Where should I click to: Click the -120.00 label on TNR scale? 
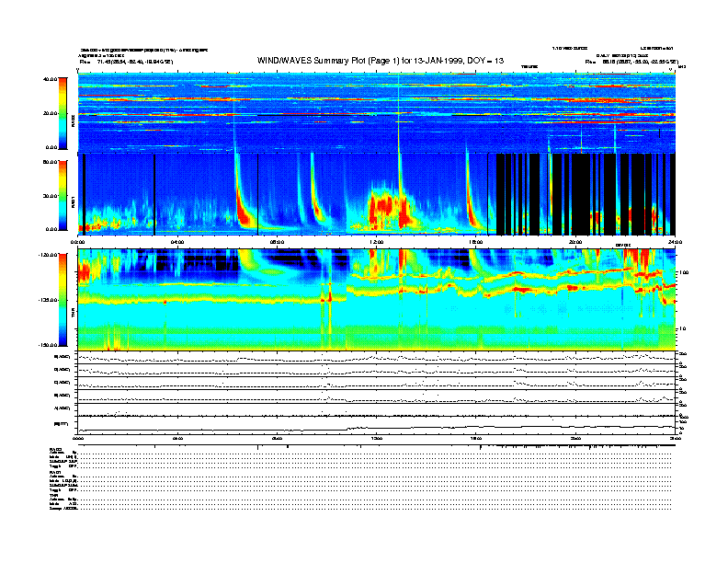click(x=48, y=255)
